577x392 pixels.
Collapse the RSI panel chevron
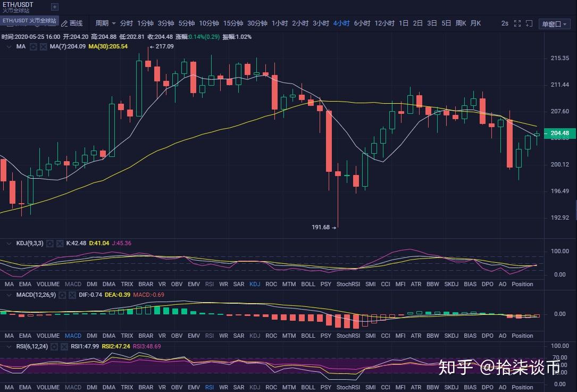pos(9,346)
